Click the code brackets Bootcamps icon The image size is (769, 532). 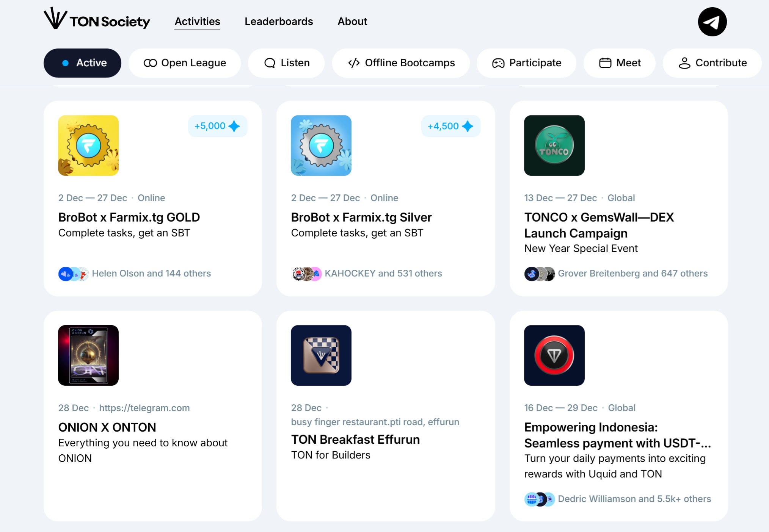click(354, 63)
